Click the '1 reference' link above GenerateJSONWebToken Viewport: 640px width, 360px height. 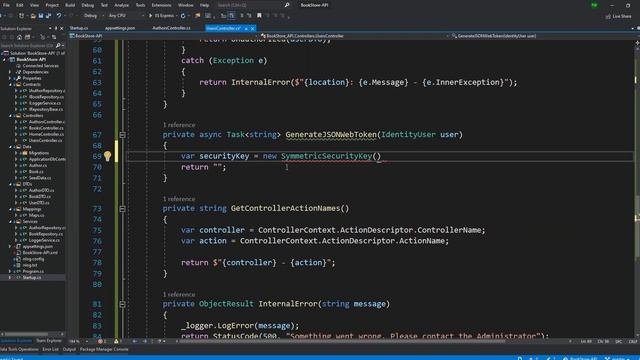coord(179,125)
